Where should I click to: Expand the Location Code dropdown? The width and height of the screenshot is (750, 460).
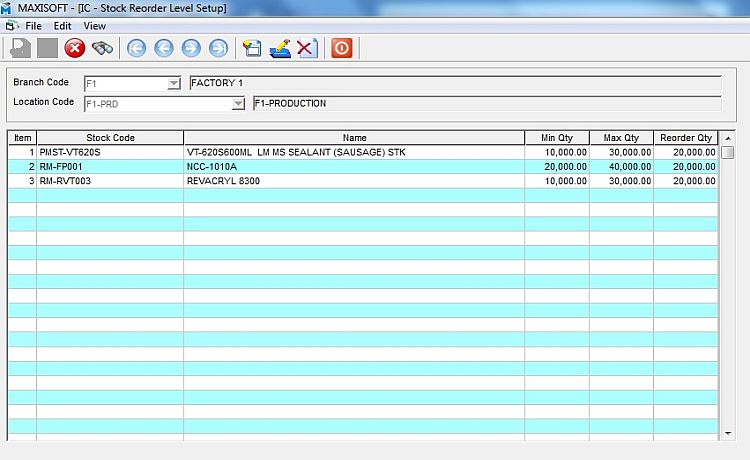238,103
